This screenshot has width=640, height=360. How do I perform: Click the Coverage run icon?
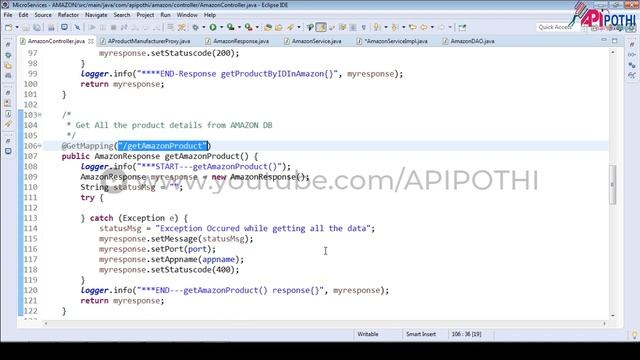pos(231,27)
